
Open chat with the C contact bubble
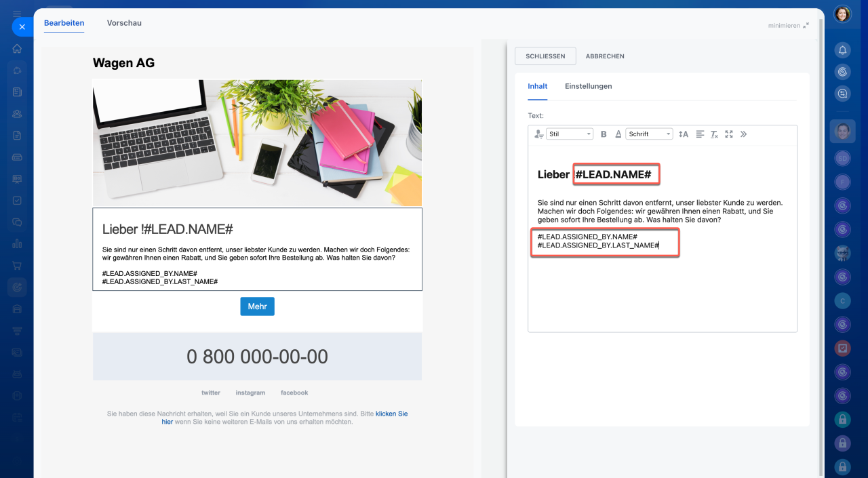842,300
